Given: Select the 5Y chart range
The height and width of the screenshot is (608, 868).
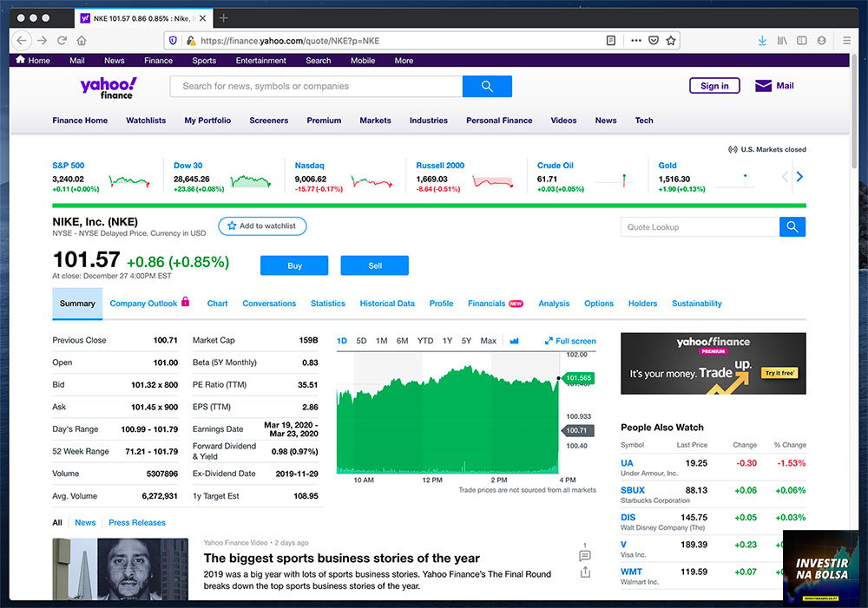Looking at the screenshot, I should coord(467,341).
